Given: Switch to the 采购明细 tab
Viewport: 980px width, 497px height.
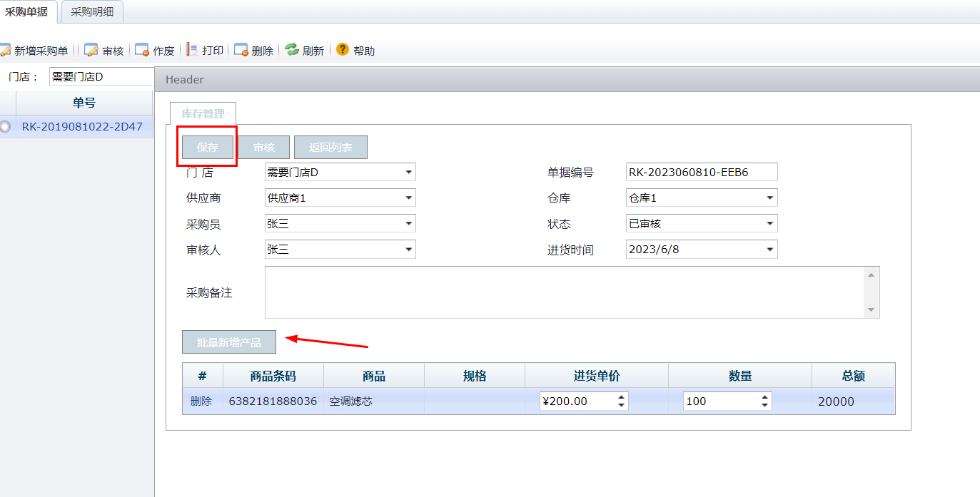Looking at the screenshot, I should pyautogui.click(x=92, y=11).
